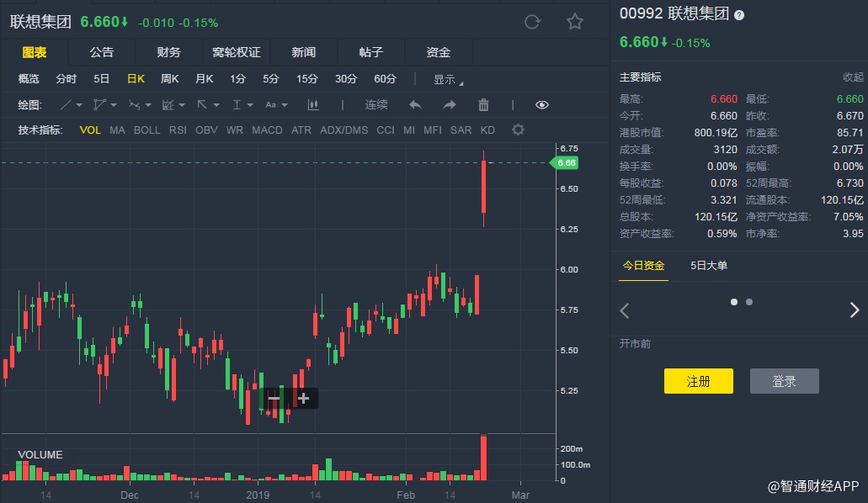The image size is (868, 503).
Task: Toggle the VOL indicator
Action: click(90, 130)
